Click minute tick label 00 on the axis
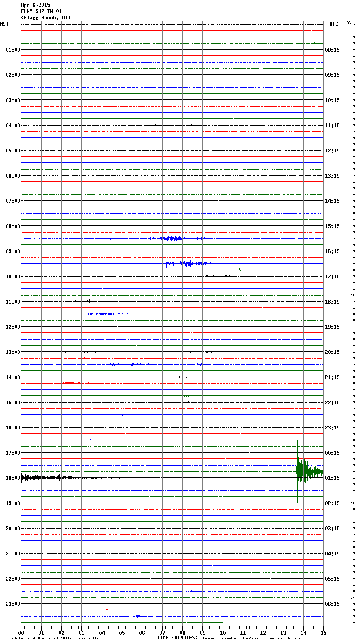357x644 pixels. (x=21, y=633)
